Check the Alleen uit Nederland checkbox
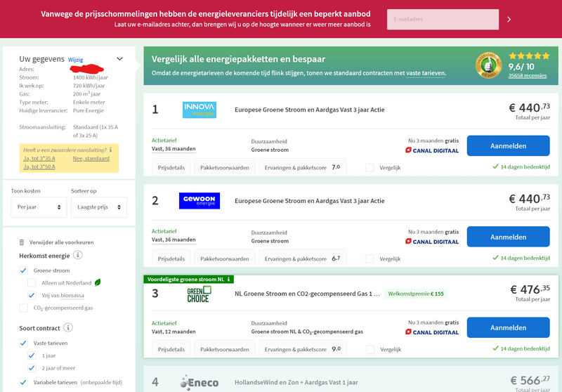The height and width of the screenshot is (392, 562). pyautogui.click(x=32, y=282)
